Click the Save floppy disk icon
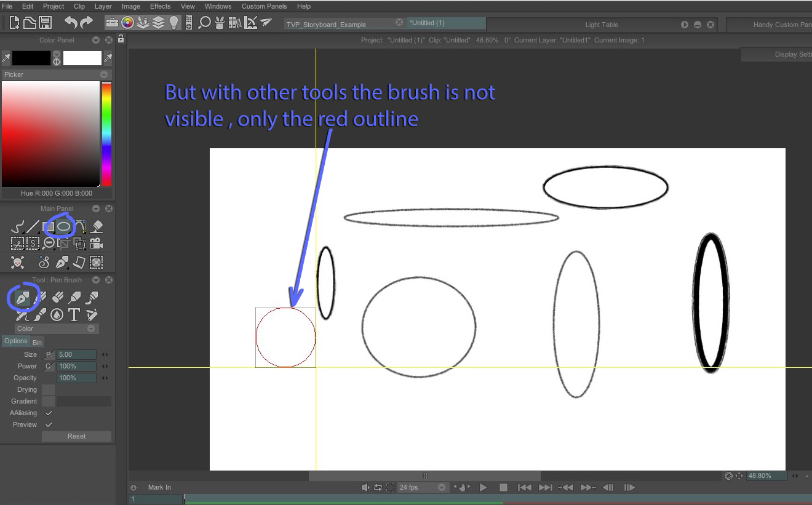Image resolution: width=812 pixels, height=505 pixels. tap(45, 23)
